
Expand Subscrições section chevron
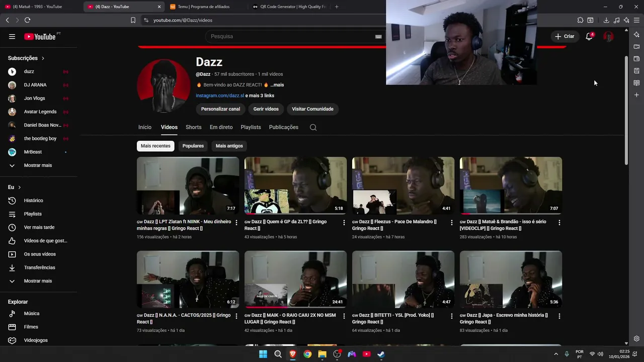pyautogui.click(x=43, y=58)
